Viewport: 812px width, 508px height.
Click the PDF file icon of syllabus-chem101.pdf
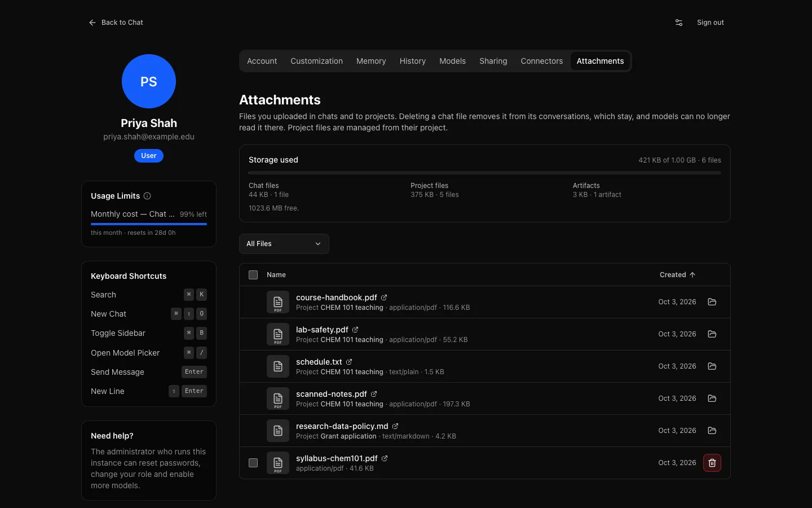point(278,463)
